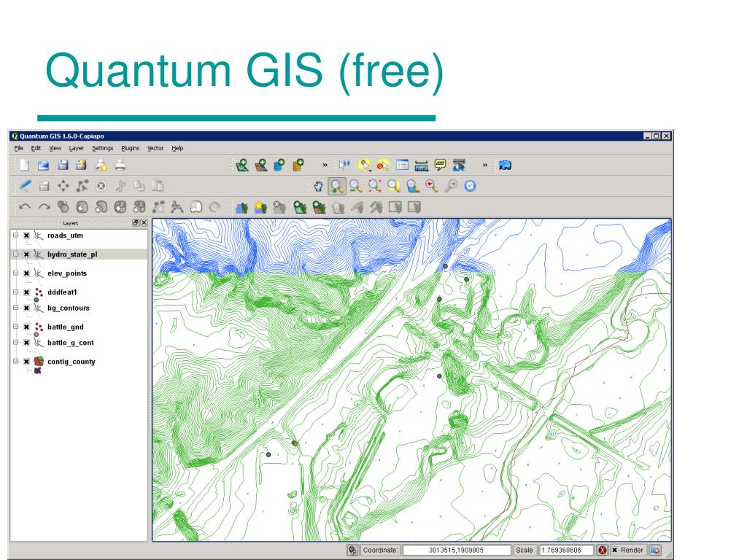Screen dimensions: 747x560
Task: Add a GRASS vector layer
Action: [300, 207]
